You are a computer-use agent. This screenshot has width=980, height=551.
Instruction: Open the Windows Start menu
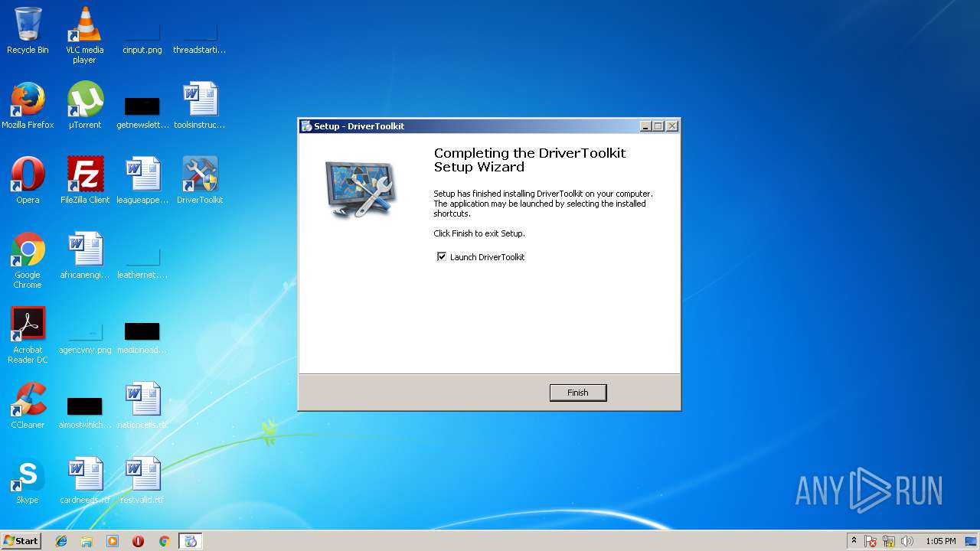[x=21, y=541]
